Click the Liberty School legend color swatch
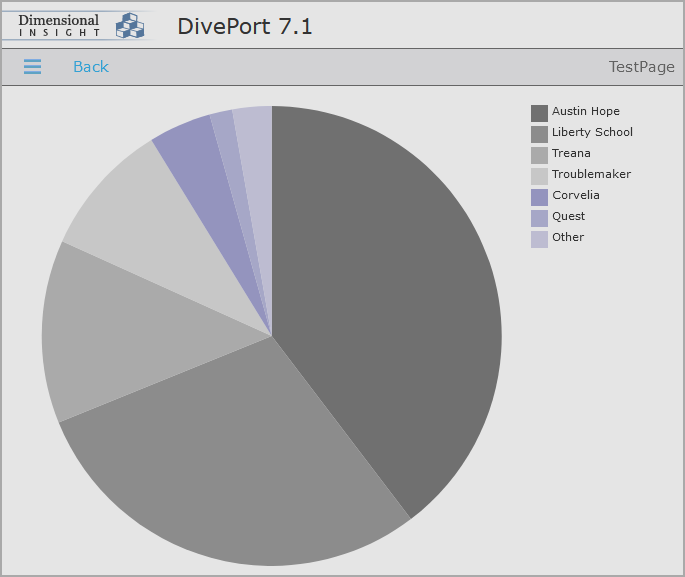The height and width of the screenshot is (577, 685). [539, 133]
